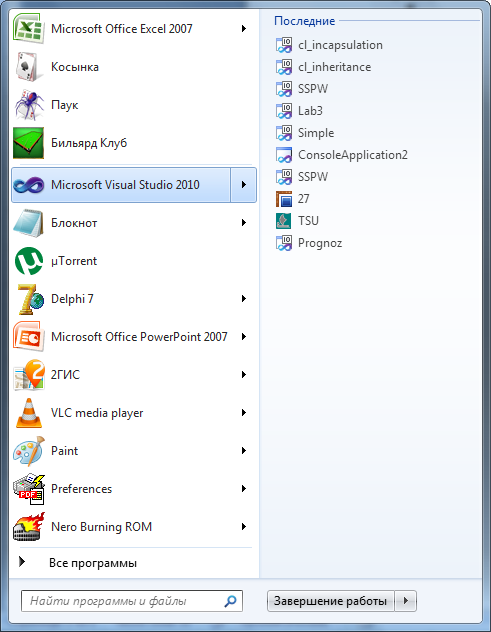This screenshot has height=632, width=491.
Task: Open the Блокнот notepad icon
Action: (x=28, y=222)
